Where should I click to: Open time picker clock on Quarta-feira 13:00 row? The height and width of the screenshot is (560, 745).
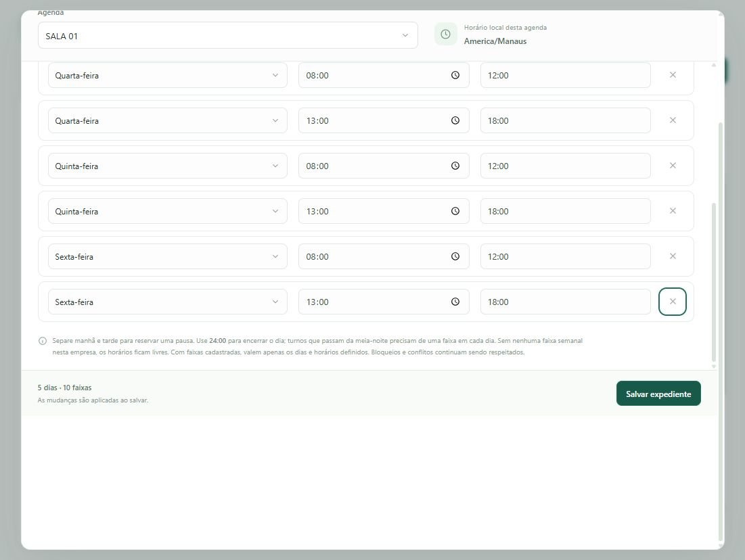click(455, 120)
